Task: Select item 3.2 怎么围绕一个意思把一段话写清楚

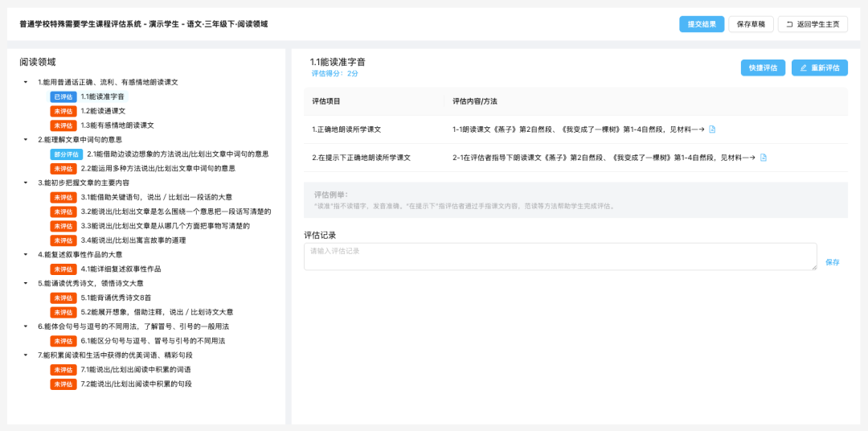Action: (176, 211)
